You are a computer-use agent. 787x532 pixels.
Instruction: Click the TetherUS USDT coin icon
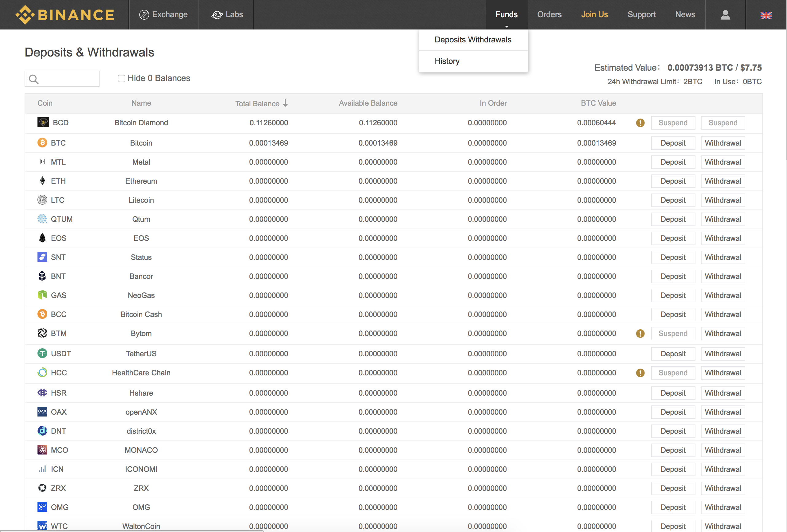pyautogui.click(x=42, y=353)
